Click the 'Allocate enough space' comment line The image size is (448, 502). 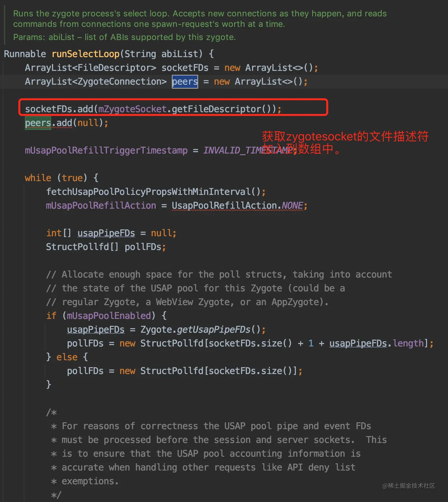(219, 274)
